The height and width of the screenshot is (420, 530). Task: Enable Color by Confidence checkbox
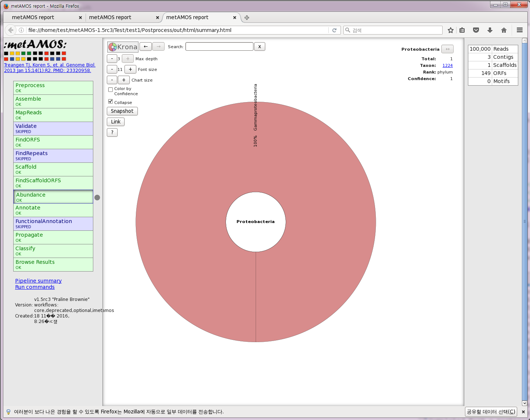click(111, 89)
